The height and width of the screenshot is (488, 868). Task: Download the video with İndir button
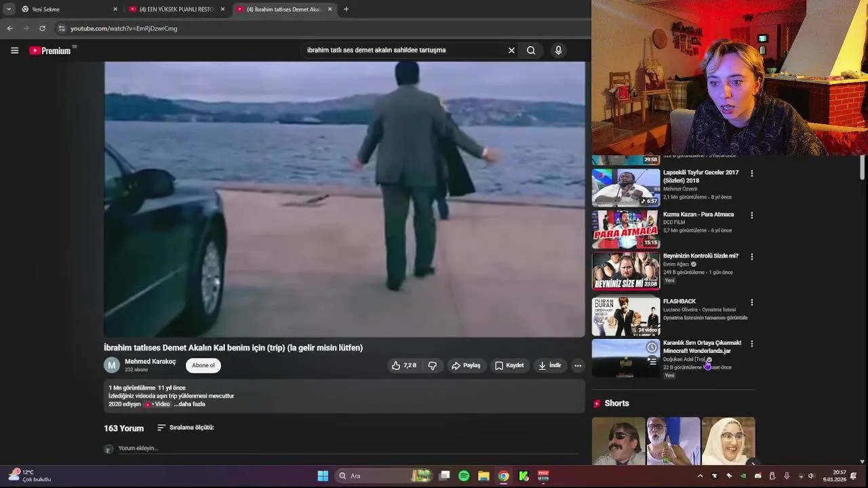click(x=550, y=365)
